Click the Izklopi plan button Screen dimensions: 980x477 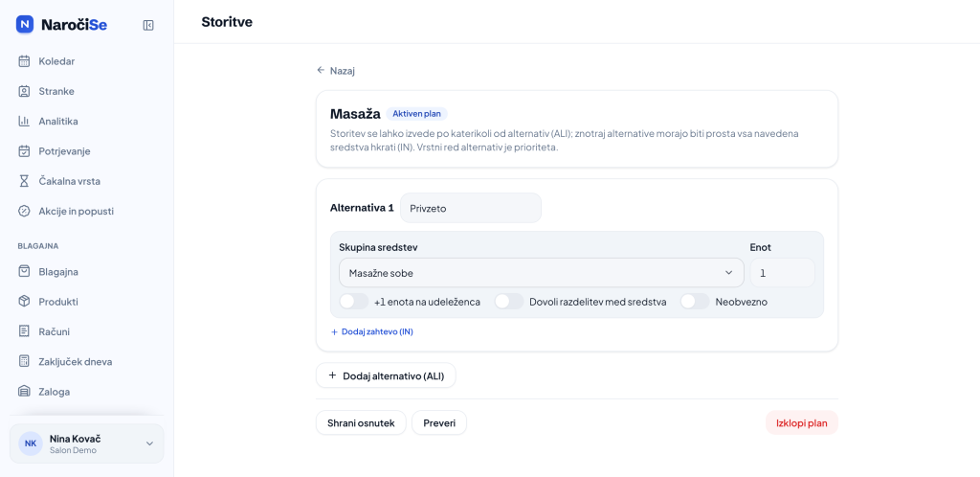click(802, 423)
